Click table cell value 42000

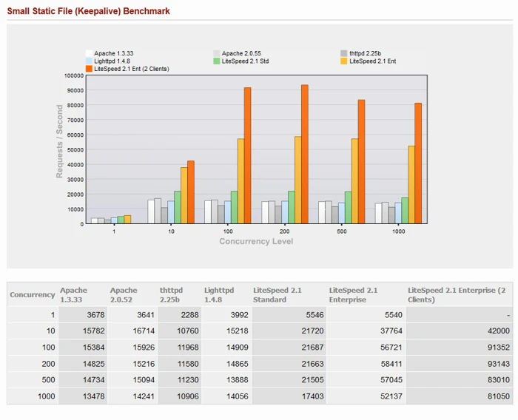[499, 331]
